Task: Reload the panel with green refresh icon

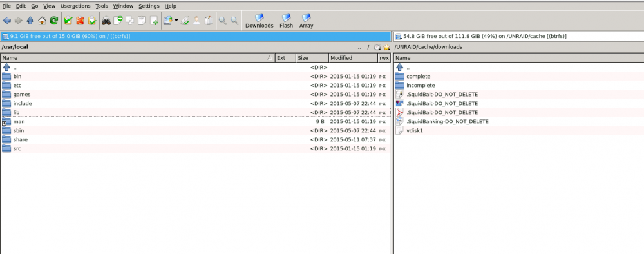Action: click(54, 21)
